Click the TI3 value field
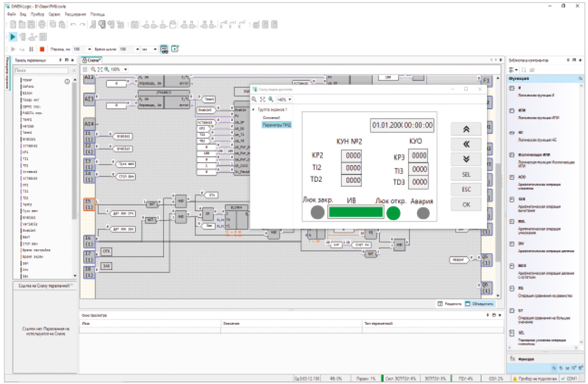 418,169
